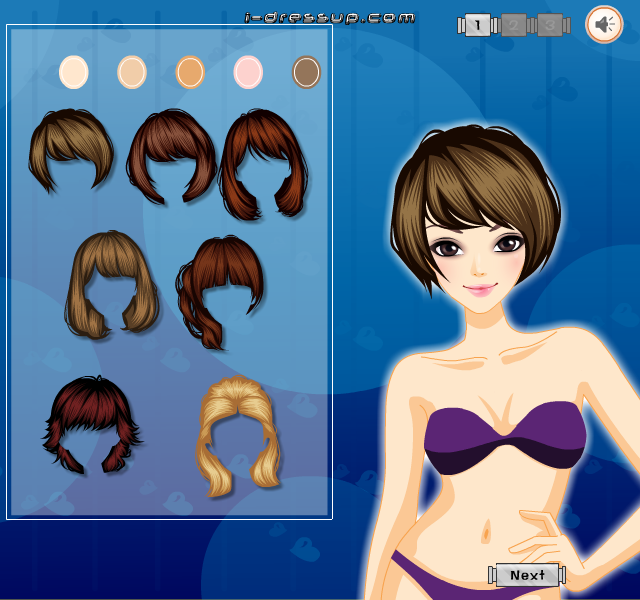Select the palest cream skin tone swatch

pos(74,72)
